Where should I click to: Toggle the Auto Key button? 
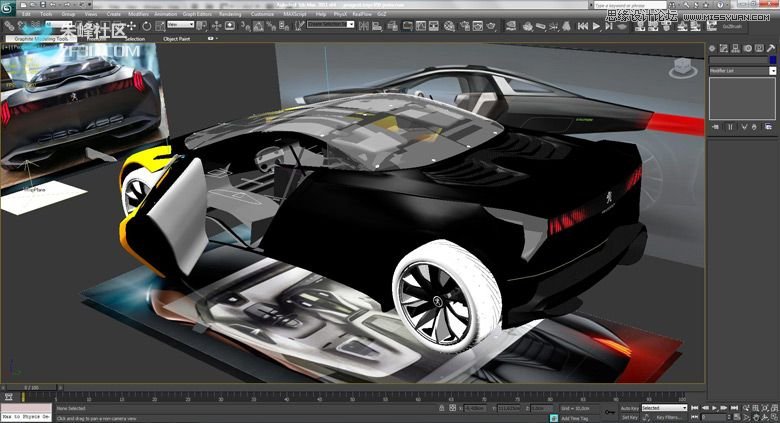(629, 408)
